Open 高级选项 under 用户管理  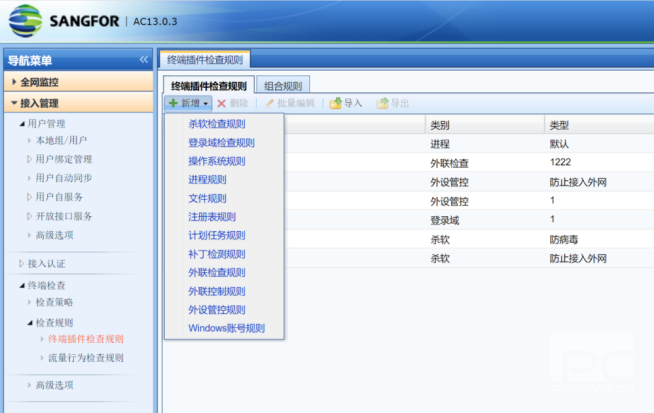click(55, 235)
